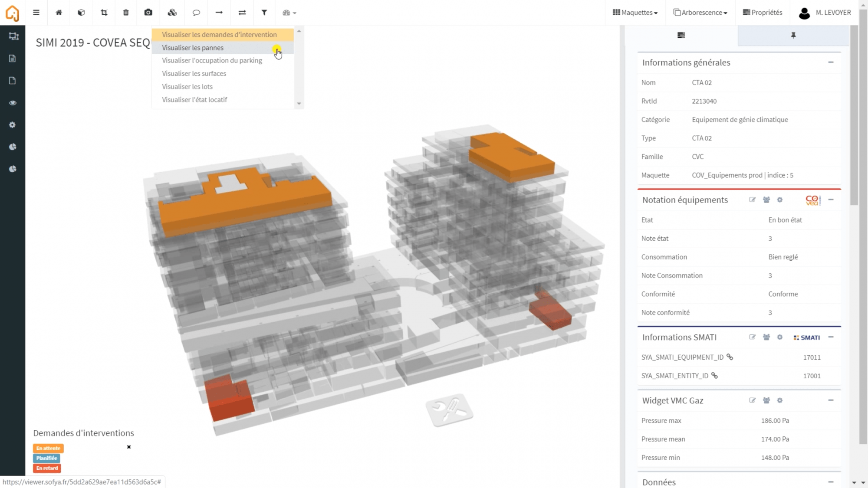Screen dimensions: 868x488
Task: Toggle the 'Planifiée' legend filter
Action: click(x=46, y=458)
